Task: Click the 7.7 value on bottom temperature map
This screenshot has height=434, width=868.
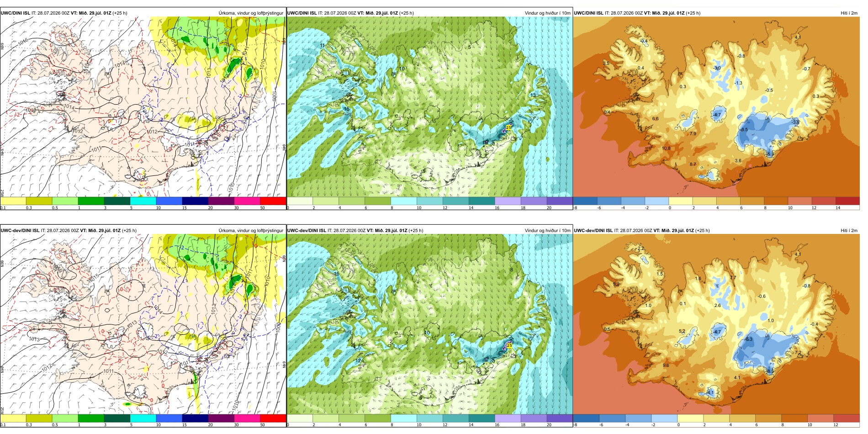Action: tap(733, 277)
